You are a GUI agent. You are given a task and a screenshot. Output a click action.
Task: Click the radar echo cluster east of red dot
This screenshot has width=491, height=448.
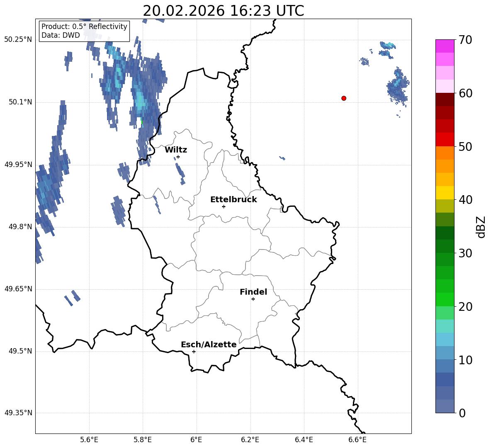[x=398, y=87]
